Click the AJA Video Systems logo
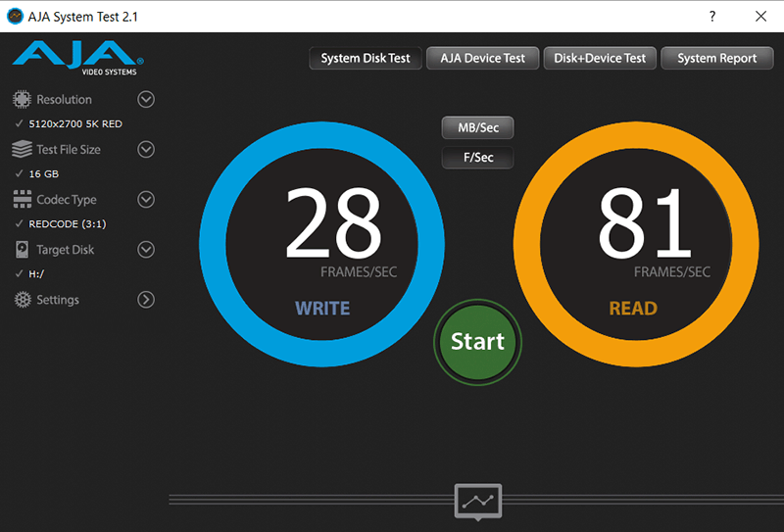The image size is (784, 532). coord(78,58)
